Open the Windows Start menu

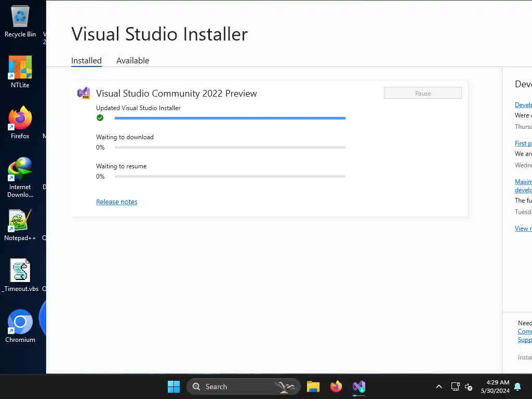174,387
